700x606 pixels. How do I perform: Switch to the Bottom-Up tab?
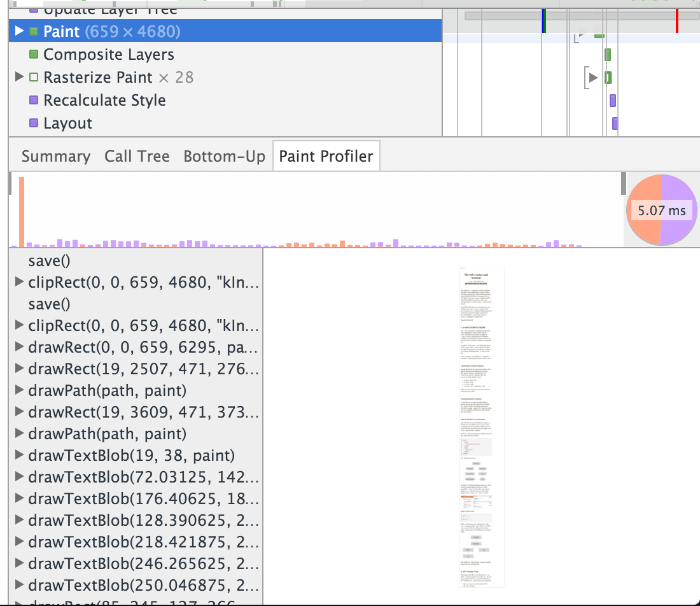pyautogui.click(x=224, y=157)
